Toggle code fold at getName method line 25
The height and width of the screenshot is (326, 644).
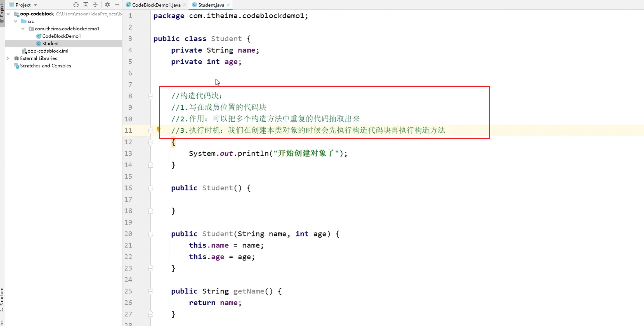point(150,291)
